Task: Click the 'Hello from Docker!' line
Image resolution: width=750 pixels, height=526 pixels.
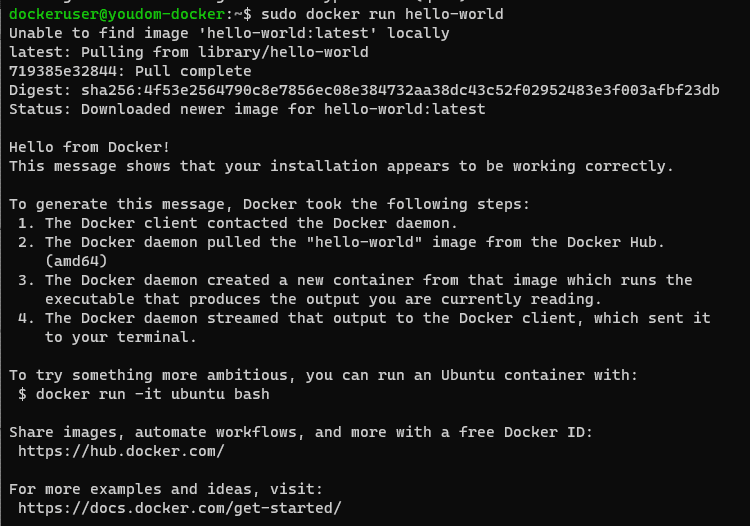Action: tap(89, 147)
